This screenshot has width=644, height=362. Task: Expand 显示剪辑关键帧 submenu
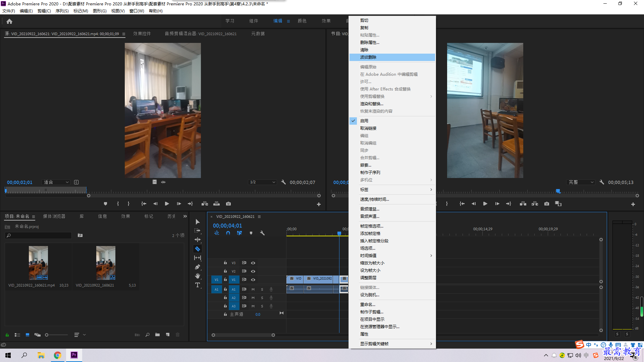[392, 344]
